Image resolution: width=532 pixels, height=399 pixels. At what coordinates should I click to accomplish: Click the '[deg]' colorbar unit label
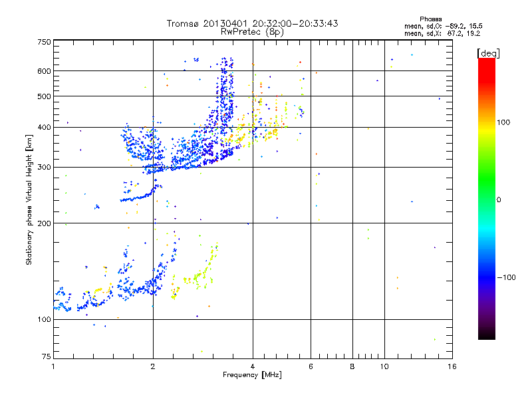click(488, 54)
